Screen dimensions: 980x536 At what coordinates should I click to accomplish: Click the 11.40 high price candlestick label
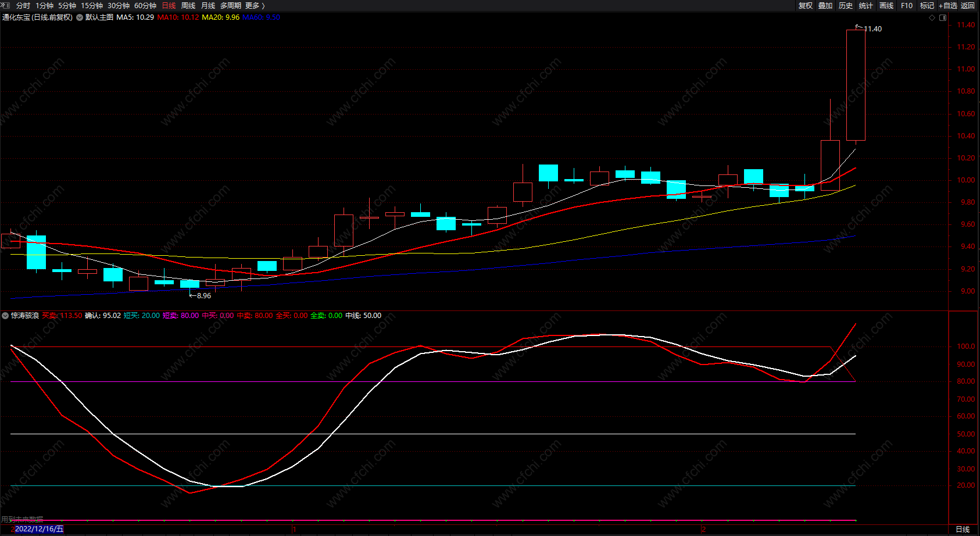872,29
